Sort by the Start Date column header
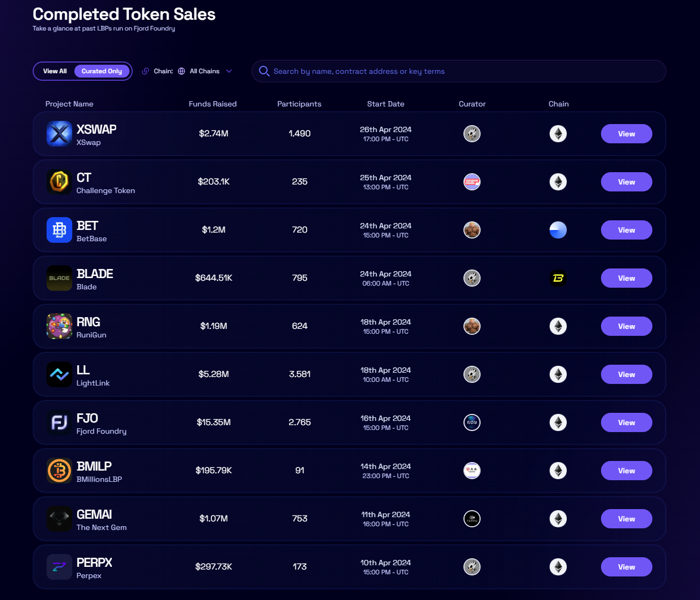This screenshot has width=700, height=600. [x=385, y=104]
